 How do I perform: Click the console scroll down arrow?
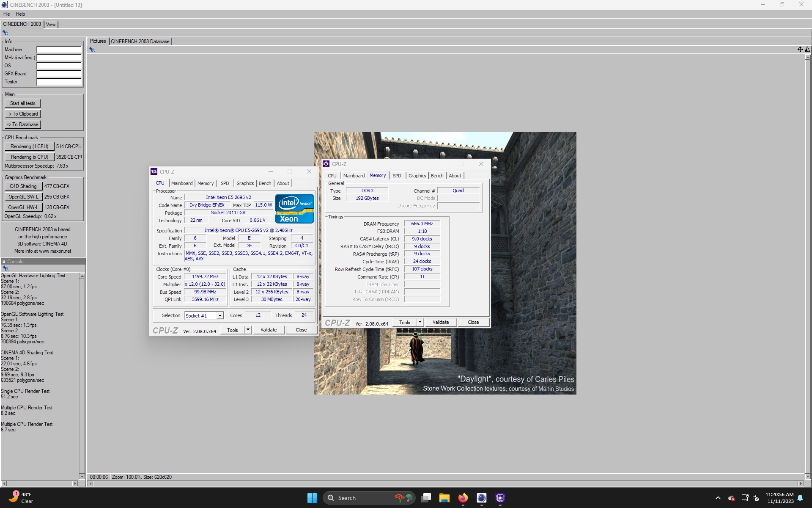pos(82,476)
